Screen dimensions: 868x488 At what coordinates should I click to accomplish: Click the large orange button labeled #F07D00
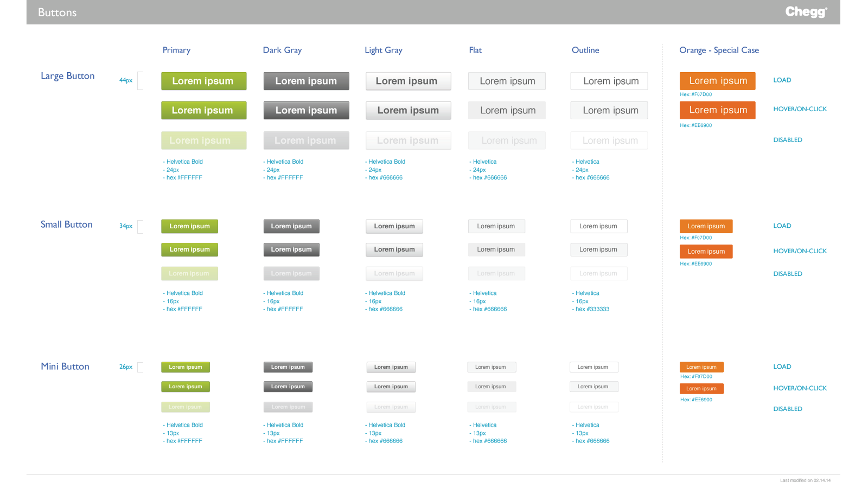point(718,81)
